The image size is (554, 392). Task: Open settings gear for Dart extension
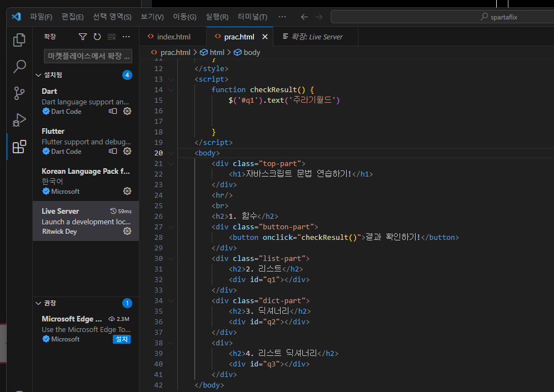tap(127, 111)
